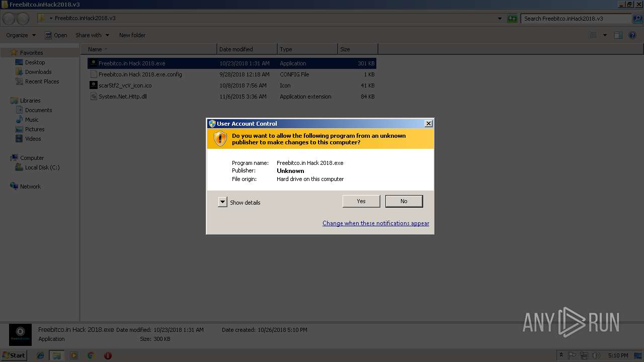This screenshot has height=362, width=644.
Task: Switch to Windows Explorer taskbar button
Action: pyautogui.click(x=57, y=355)
